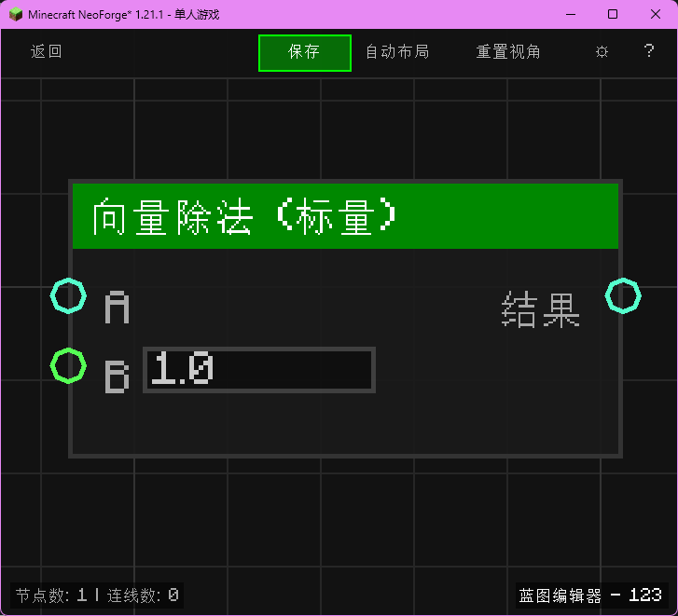Click the 结果 output label
Image resolution: width=678 pixels, height=616 pixels.
click(x=541, y=309)
